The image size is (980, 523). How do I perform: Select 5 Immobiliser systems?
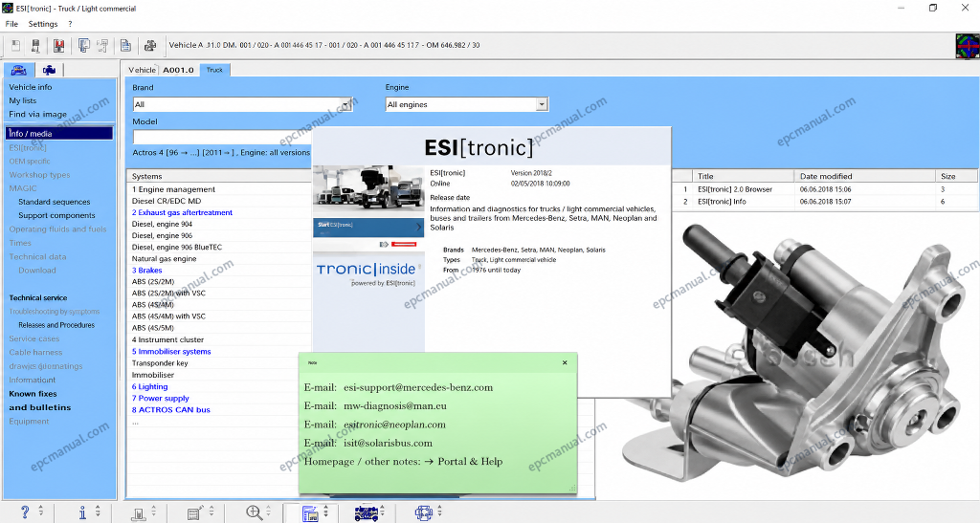click(171, 351)
